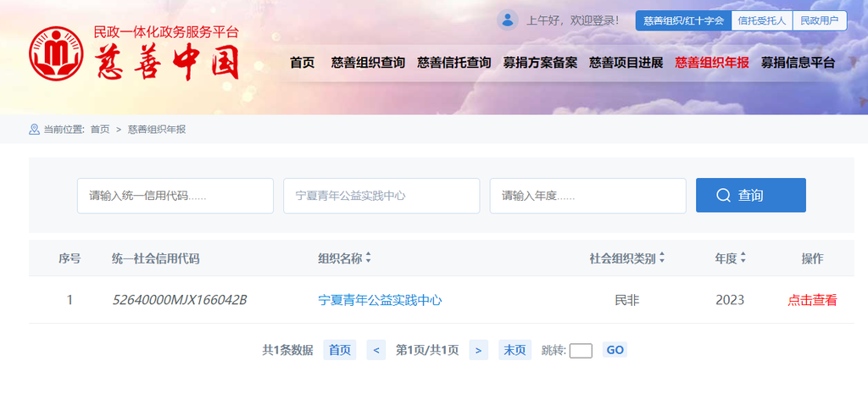This screenshot has width=868, height=400.
Task: Click the 统一社会信用代码 column header
Action: point(156,258)
